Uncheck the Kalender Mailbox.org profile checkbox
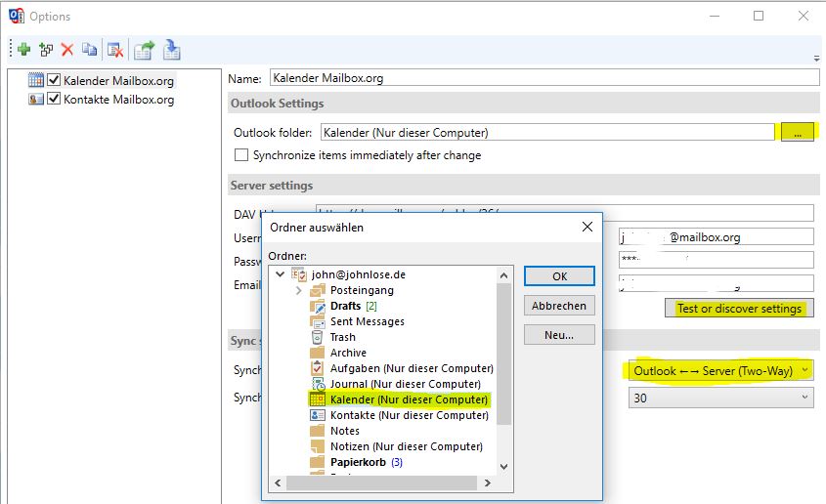This screenshot has width=826, height=504. pos(54,79)
